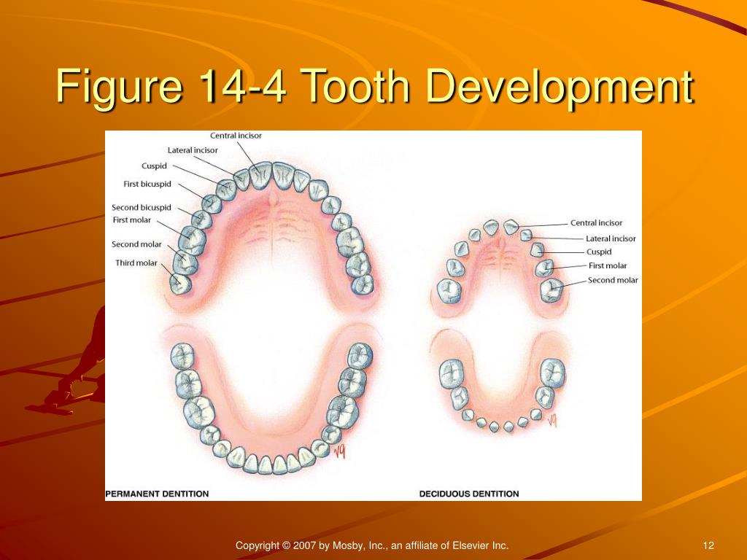The image size is (747, 560).
Task: Click the "Second bicuspid" label
Action: [x=141, y=208]
